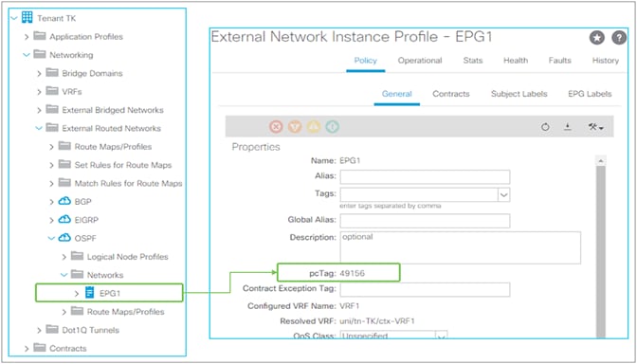Screen dimensions: 637x364
Task: Click the Tags input field
Action: (419, 194)
